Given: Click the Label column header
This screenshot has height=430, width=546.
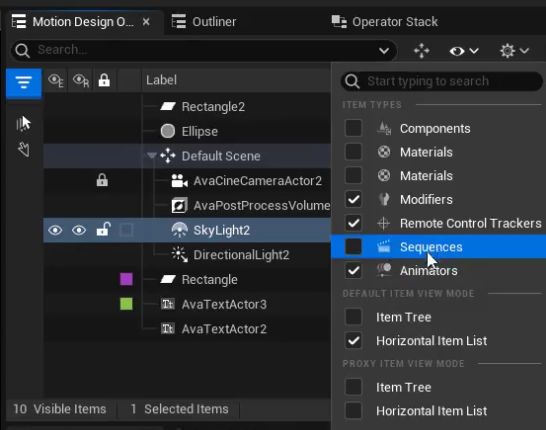Looking at the screenshot, I should [x=161, y=80].
